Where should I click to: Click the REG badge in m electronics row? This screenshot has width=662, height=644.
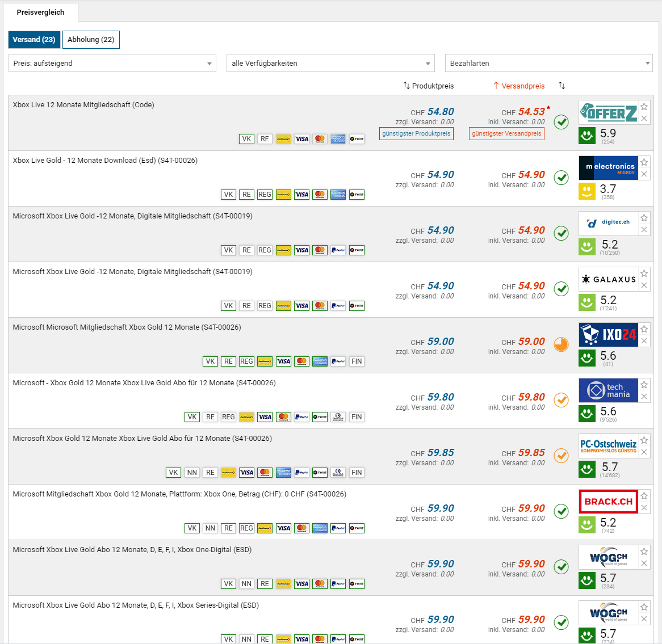coord(265,195)
